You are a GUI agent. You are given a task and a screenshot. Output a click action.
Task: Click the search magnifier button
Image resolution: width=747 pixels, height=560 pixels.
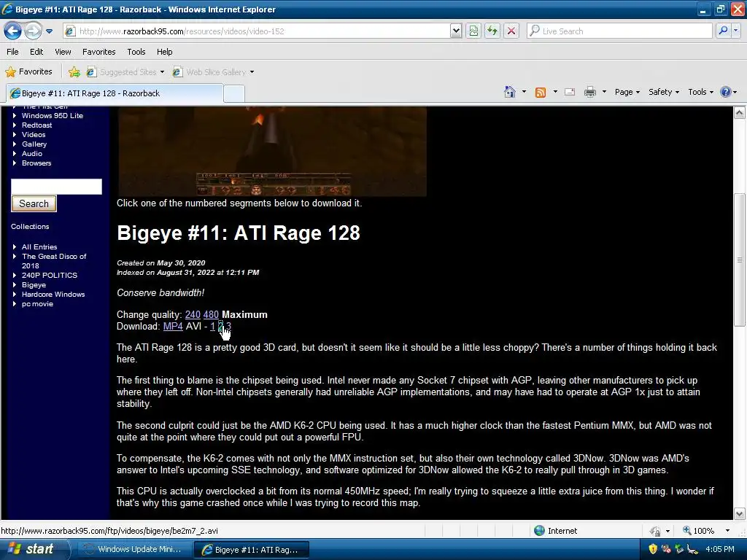(723, 31)
